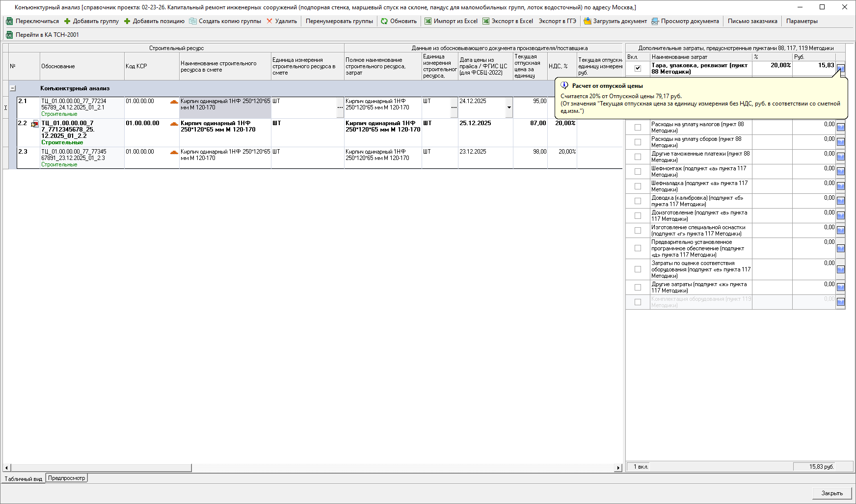Click 'Импорт из Excel' toolbar icon
The height and width of the screenshot is (504, 856).
click(428, 21)
